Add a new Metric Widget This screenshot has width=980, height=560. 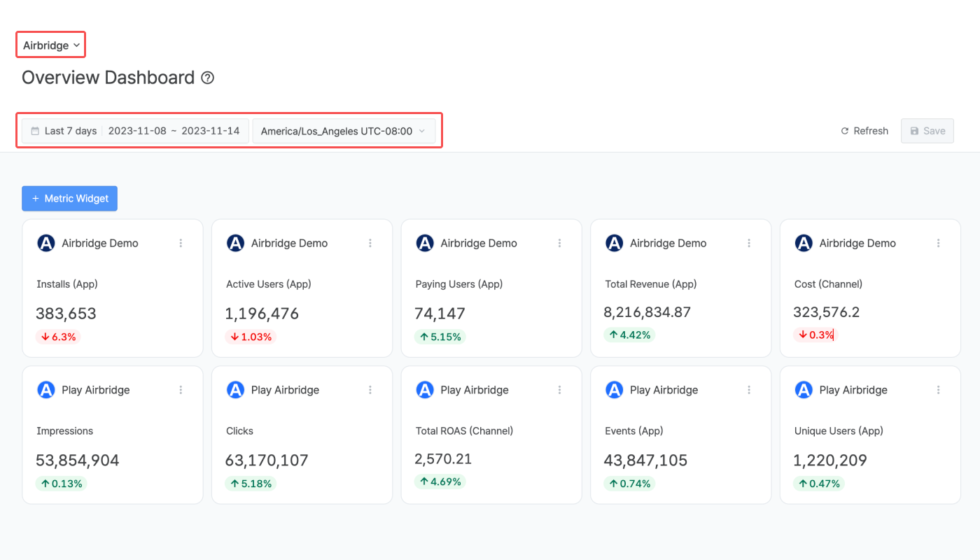click(69, 198)
